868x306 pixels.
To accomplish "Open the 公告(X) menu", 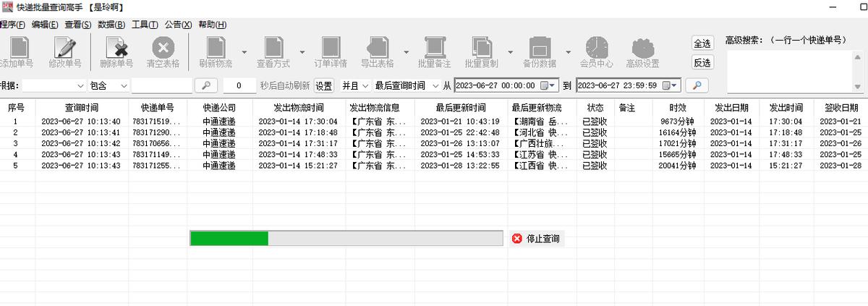I will coord(178,25).
